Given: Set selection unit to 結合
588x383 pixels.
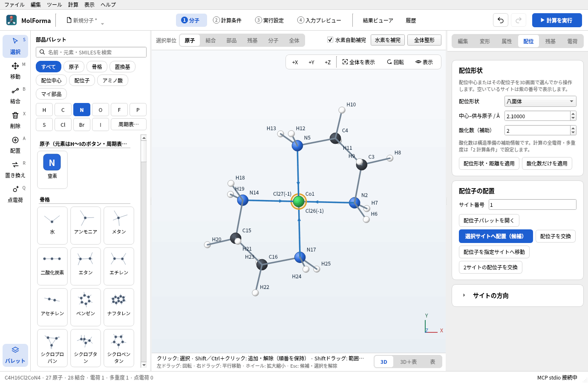Looking at the screenshot, I should point(210,40).
